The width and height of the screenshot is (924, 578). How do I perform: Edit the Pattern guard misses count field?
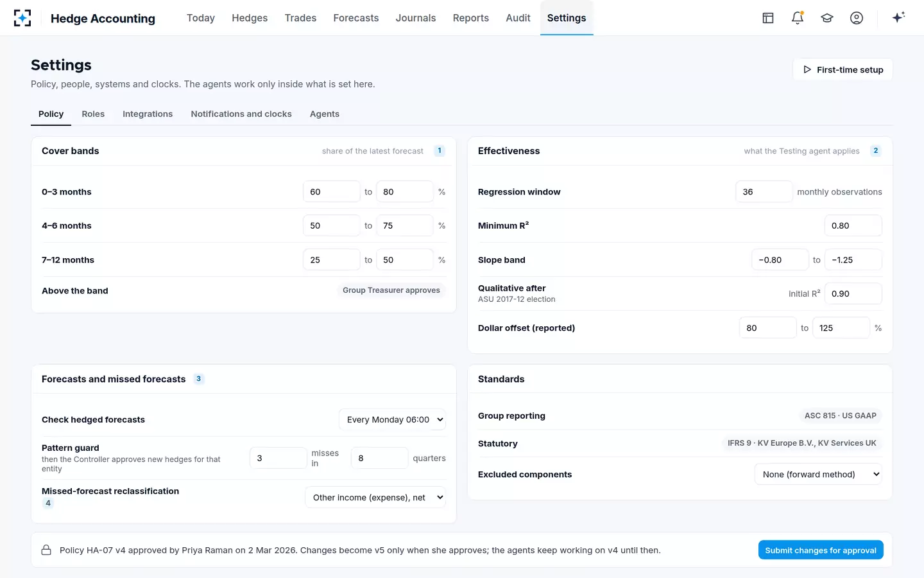(x=278, y=458)
